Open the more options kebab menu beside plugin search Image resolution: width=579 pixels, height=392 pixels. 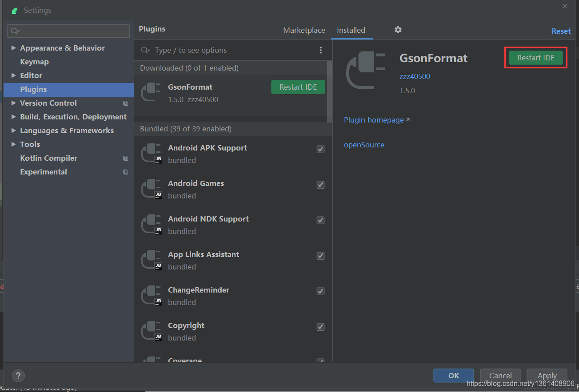coord(321,50)
